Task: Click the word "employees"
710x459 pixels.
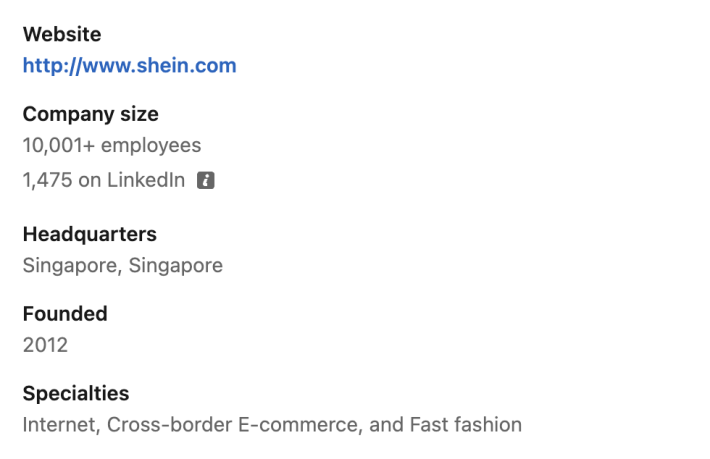Action: pyautogui.click(x=151, y=146)
